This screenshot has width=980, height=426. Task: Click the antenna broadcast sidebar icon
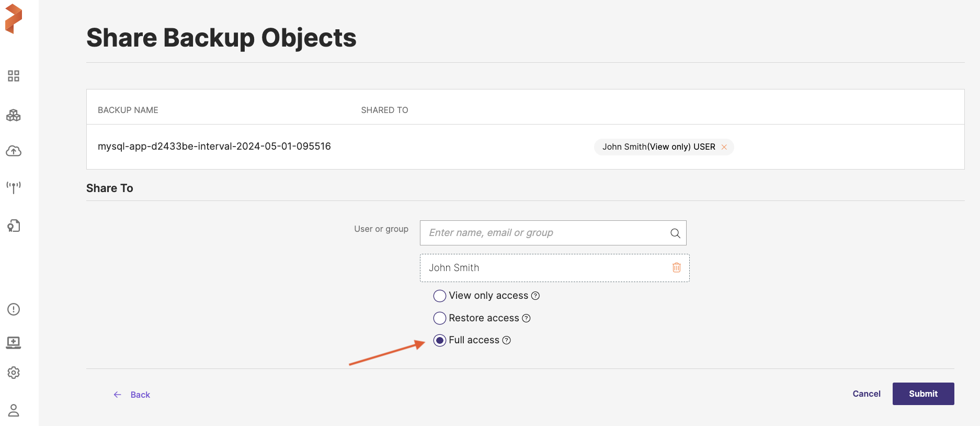pyautogui.click(x=14, y=187)
